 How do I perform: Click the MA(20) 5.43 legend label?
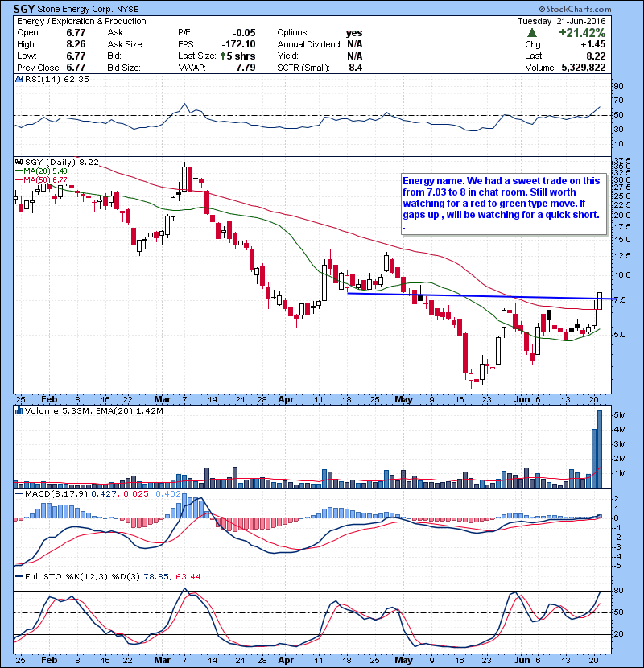click(45, 171)
